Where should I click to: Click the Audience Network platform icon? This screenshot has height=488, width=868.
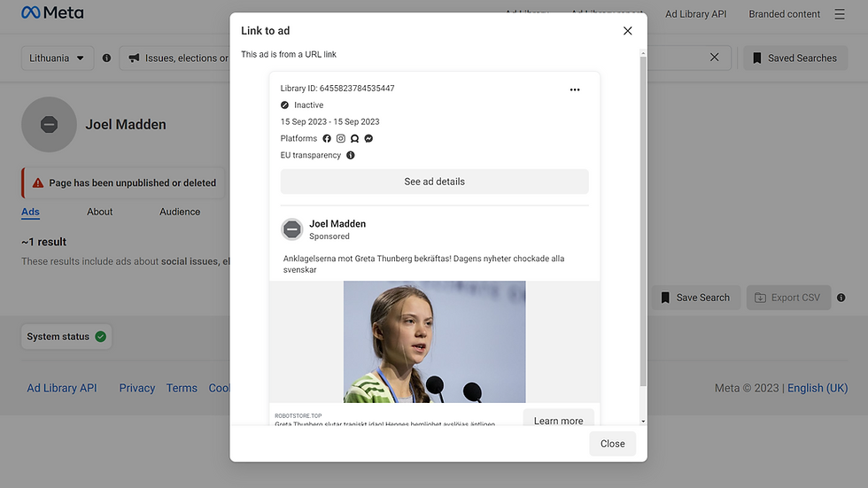pyautogui.click(x=354, y=138)
